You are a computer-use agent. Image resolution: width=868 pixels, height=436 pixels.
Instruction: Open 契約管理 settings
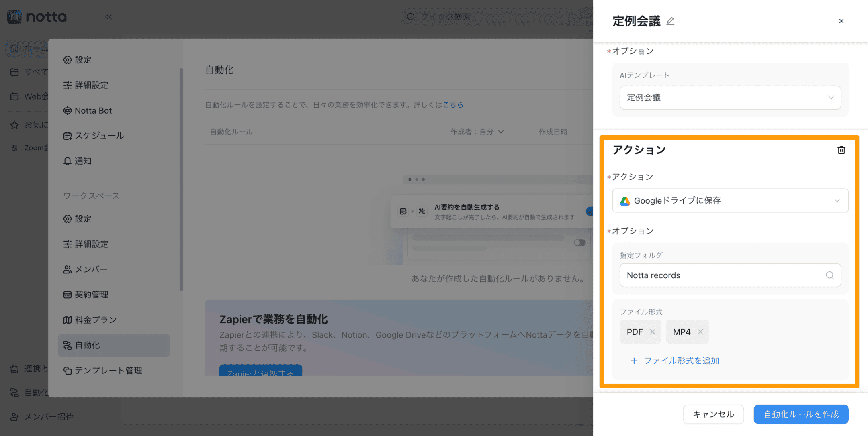point(86,295)
